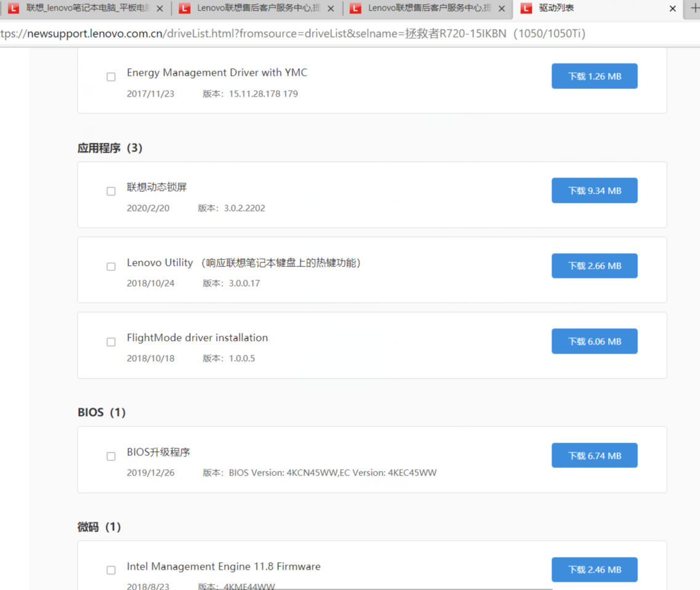Download the 1.26 MB Energy Management driver
The image size is (700, 590).
(x=594, y=76)
